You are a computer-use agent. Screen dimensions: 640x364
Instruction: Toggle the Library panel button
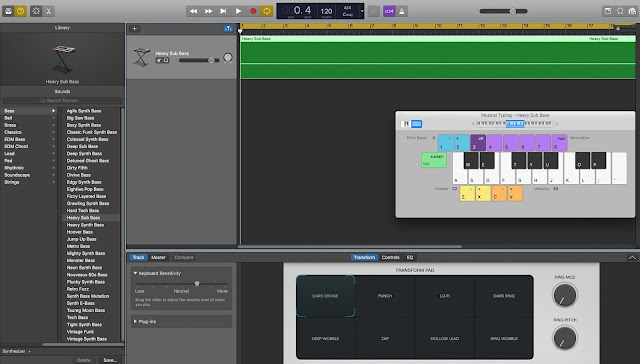click(8, 11)
